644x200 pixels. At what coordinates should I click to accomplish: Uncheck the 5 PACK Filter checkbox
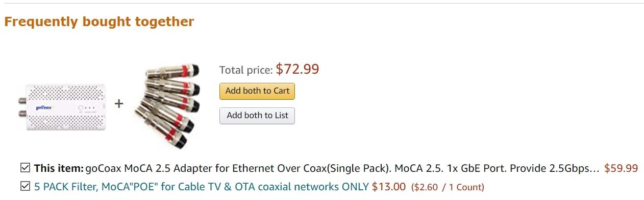(24, 186)
